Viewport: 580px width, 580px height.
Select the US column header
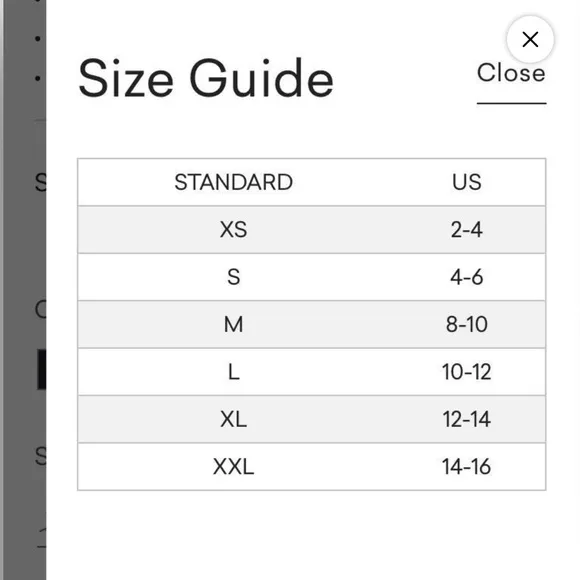(x=467, y=182)
